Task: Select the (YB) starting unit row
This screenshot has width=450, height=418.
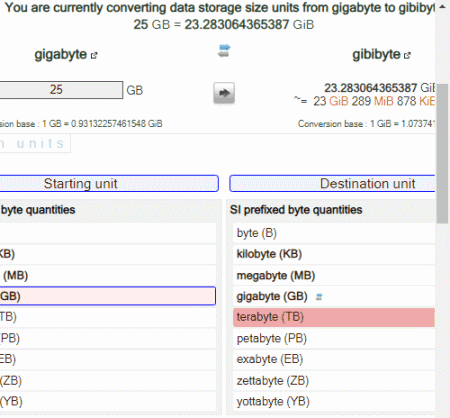Action: [x=108, y=402]
